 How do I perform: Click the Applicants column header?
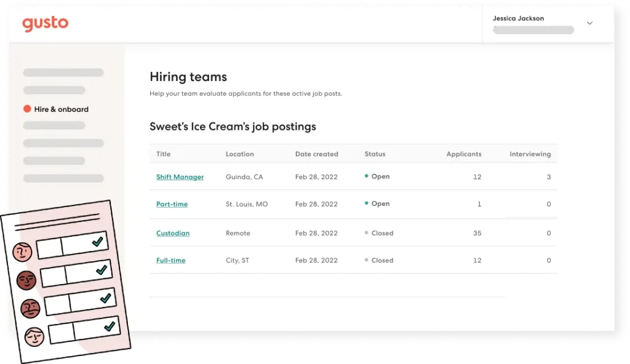[464, 154]
